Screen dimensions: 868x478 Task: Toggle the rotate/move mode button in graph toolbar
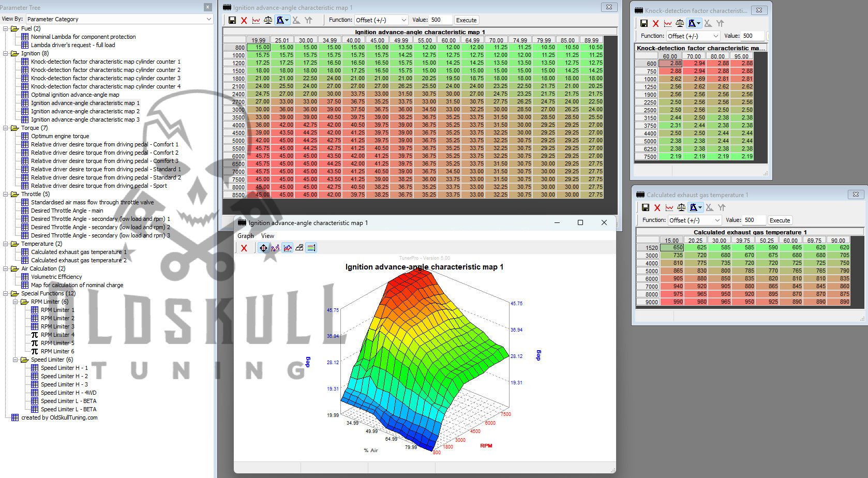(263, 248)
